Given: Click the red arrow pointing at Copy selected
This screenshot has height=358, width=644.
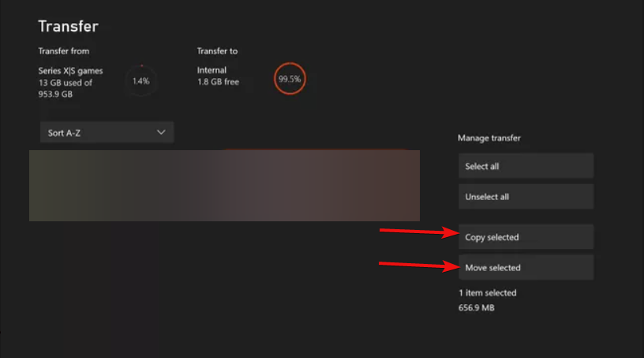Looking at the screenshot, I should point(419,232).
